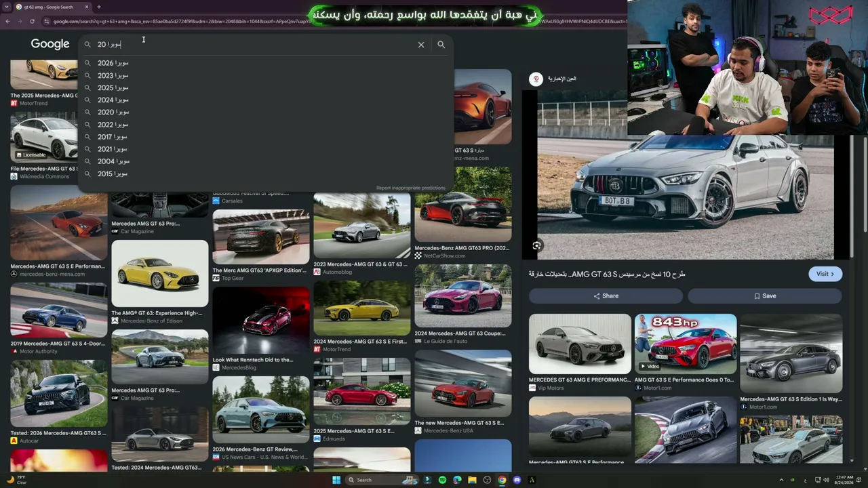Select the 'سوبرا 2020' suggestion
Screen dimensions: 868x488
[266, 112]
